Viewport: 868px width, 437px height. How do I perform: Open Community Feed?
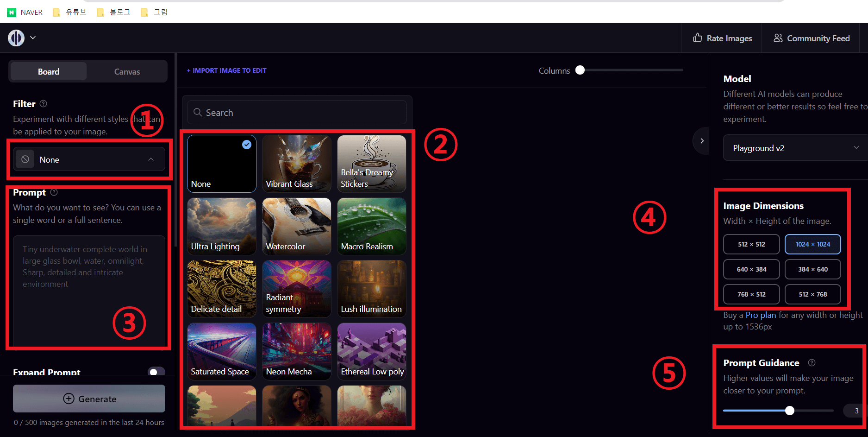[812, 38]
